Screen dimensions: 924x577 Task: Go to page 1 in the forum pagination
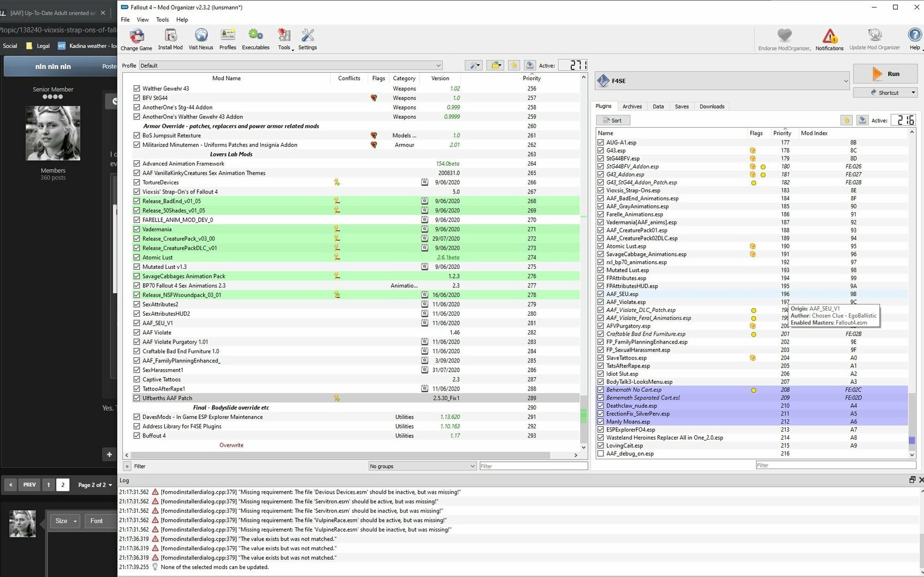(48, 485)
